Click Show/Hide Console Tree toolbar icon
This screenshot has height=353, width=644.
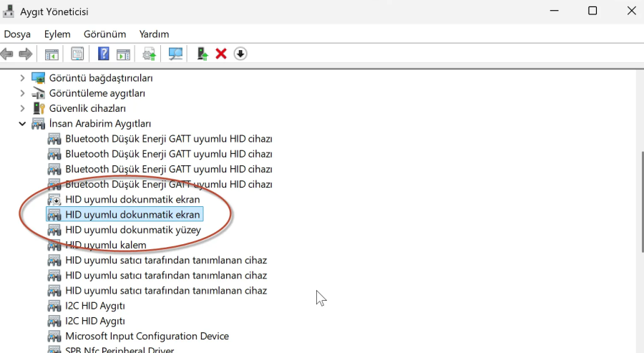click(x=52, y=54)
